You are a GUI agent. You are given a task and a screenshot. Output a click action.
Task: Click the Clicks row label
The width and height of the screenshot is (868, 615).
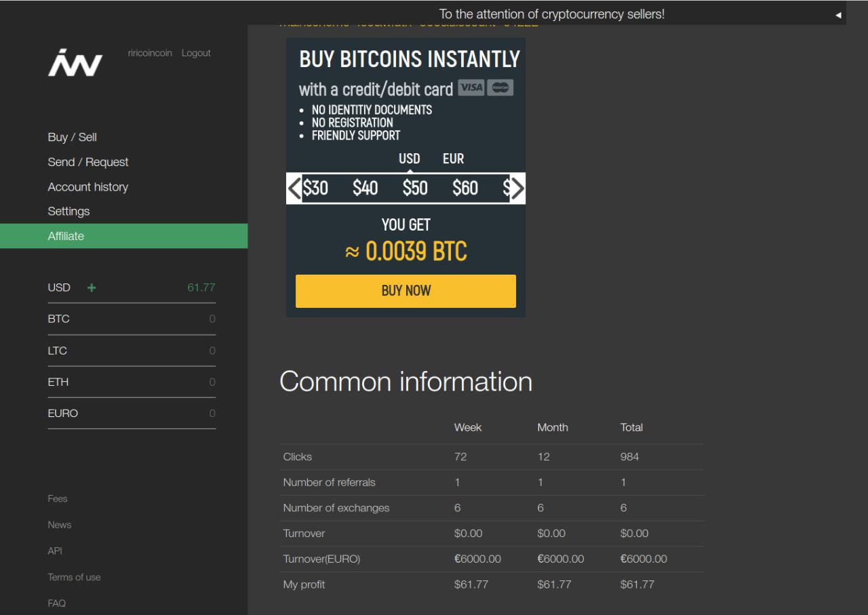[x=298, y=456]
